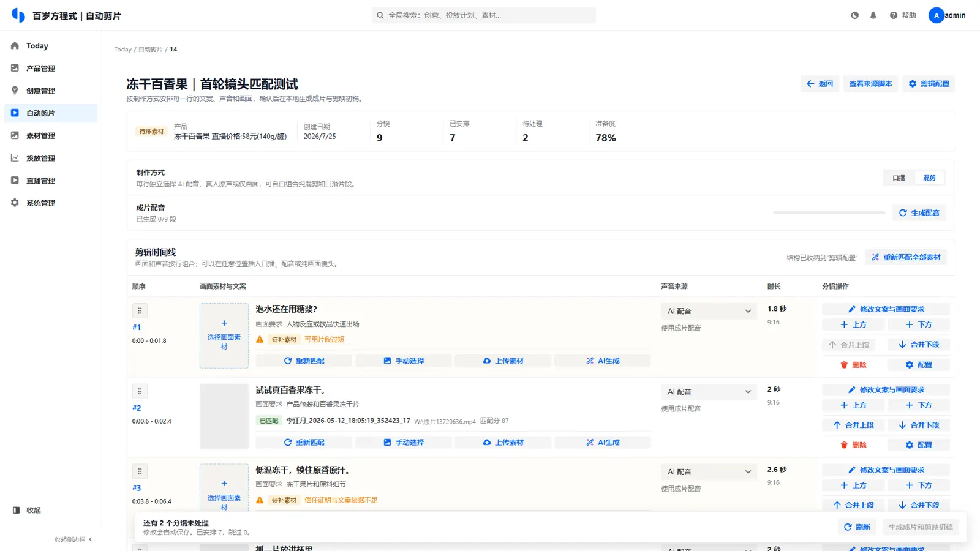The image size is (980, 551).
Task: Click the theme toggle icon in header
Action: point(855,15)
